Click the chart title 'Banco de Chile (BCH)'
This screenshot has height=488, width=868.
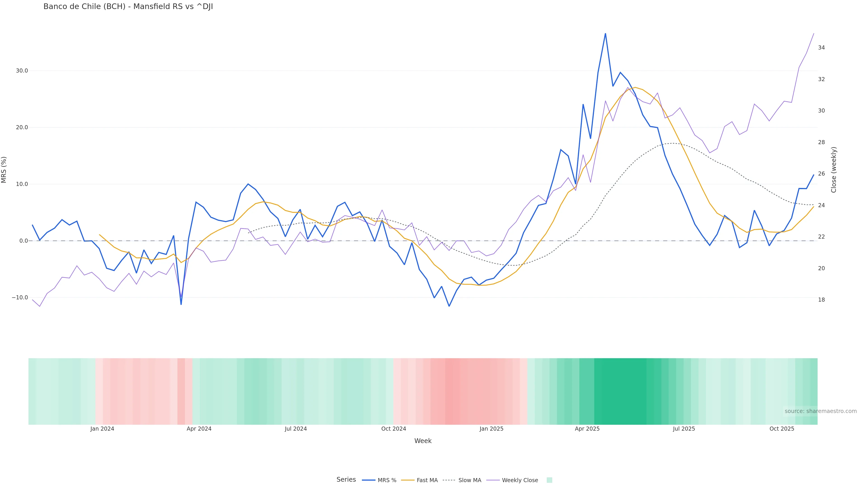(128, 7)
